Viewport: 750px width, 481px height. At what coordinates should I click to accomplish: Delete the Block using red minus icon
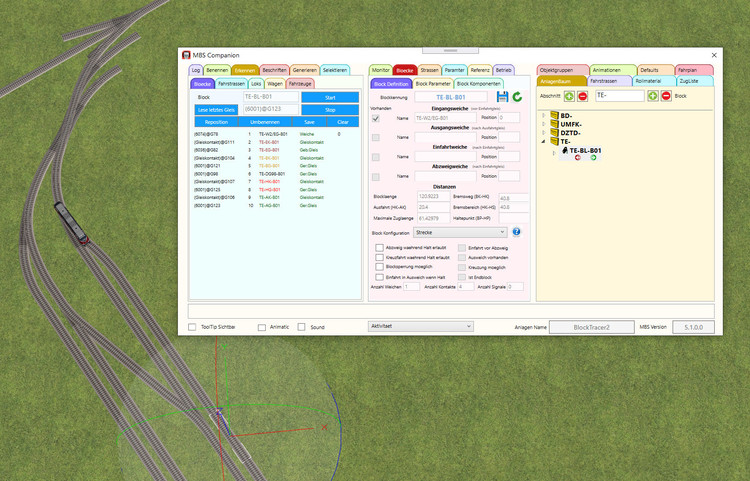tap(666, 96)
